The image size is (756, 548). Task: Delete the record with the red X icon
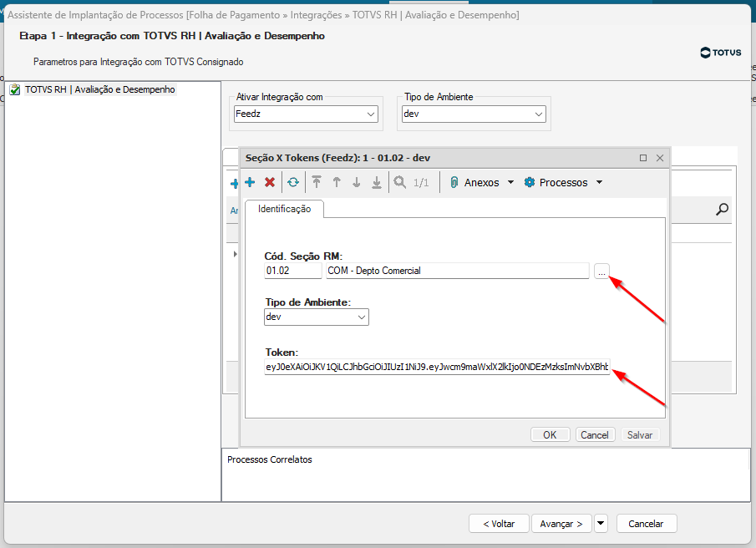[x=270, y=182]
